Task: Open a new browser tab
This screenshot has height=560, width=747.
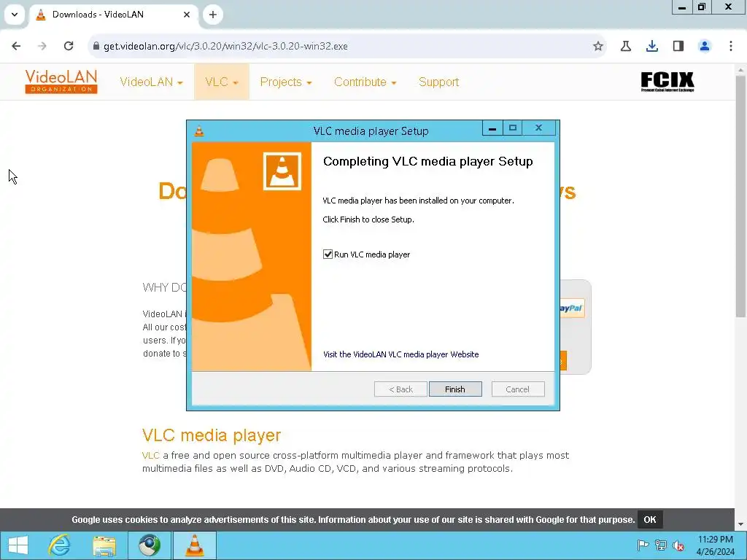Action: [213, 15]
